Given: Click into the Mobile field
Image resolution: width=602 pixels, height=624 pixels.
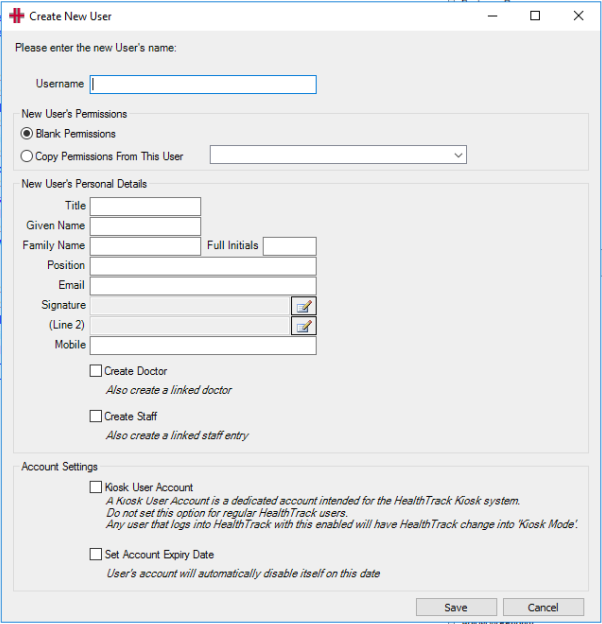Looking at the screenshot, I should [203, 346].
